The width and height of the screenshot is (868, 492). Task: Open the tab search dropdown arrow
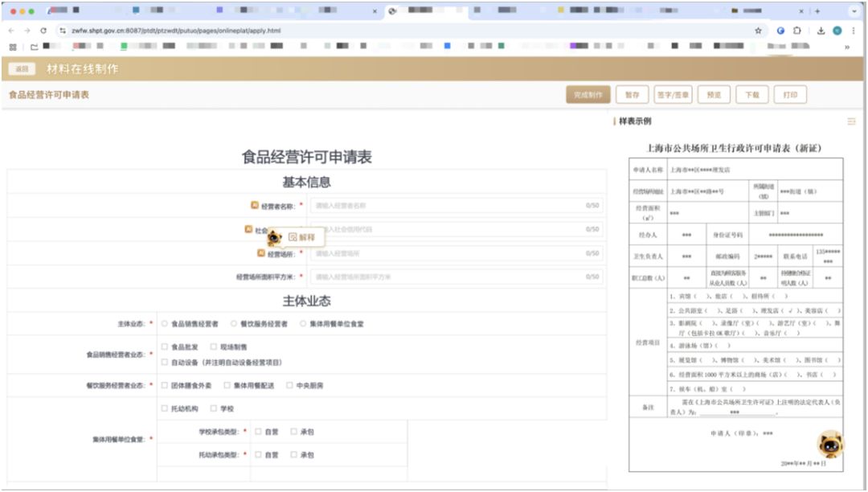coord(854,11)
